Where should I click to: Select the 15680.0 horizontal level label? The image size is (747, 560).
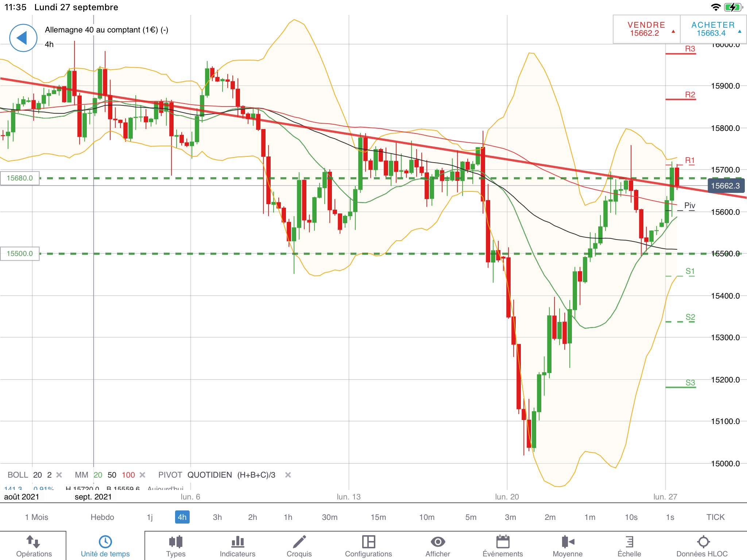[x=20, y=178]
